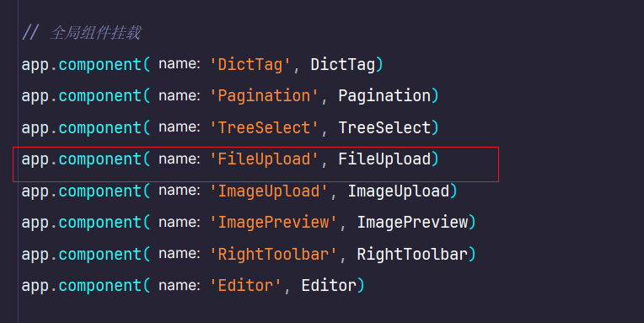This screenshot has width=644, height=323.
Task: Click the Editor identifier argument
Action: point(329,286)
